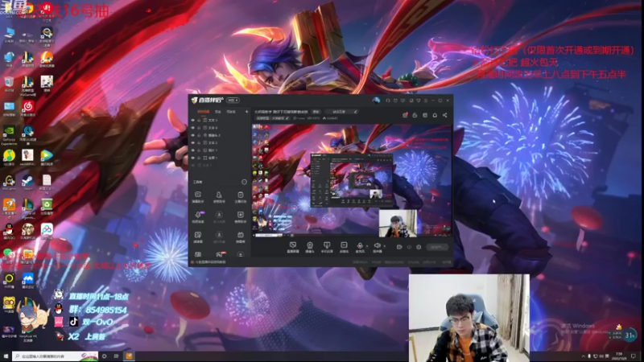This screenshot has width=644, height=362.
Task: Add screen capture source in bottom toolbar
Action: [293, 247]
